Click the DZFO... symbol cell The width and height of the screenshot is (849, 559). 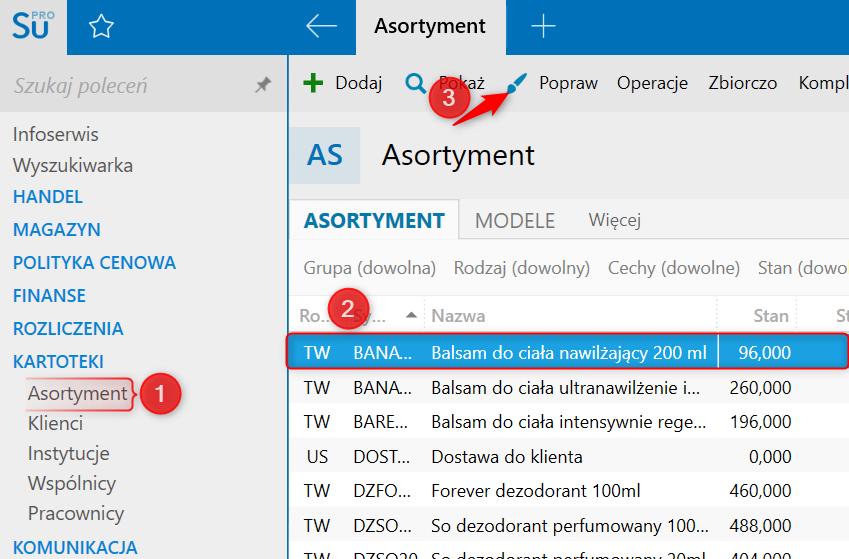[382, 491]
